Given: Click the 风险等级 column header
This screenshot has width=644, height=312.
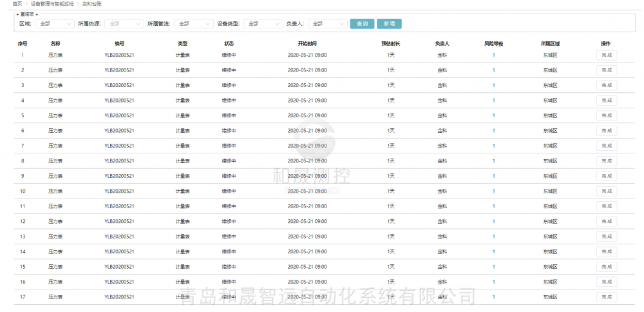Looking at the screenshot, I should (x=493, y=43).
